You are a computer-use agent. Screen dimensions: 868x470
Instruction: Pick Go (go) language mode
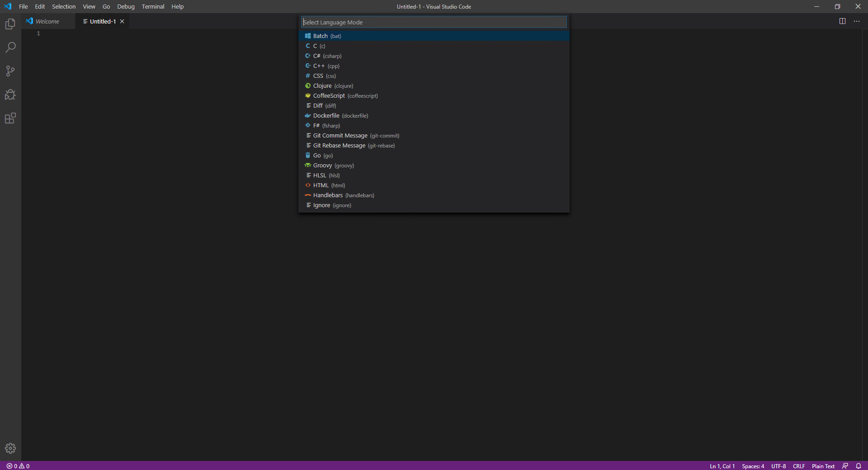tap(434, 155)
